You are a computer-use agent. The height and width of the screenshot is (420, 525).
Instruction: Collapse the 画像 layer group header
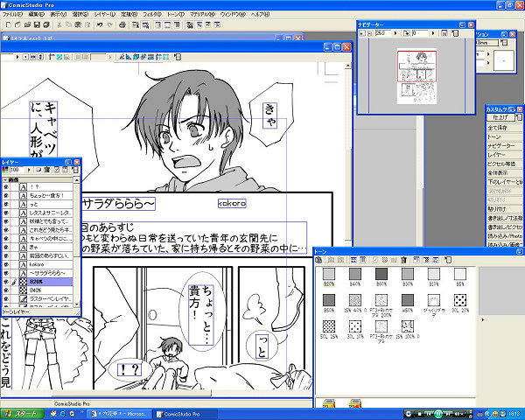click(5, 180)
